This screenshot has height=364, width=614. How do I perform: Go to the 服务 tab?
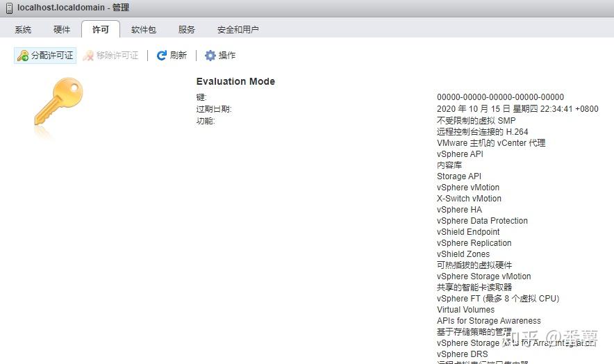coord(186,30)
